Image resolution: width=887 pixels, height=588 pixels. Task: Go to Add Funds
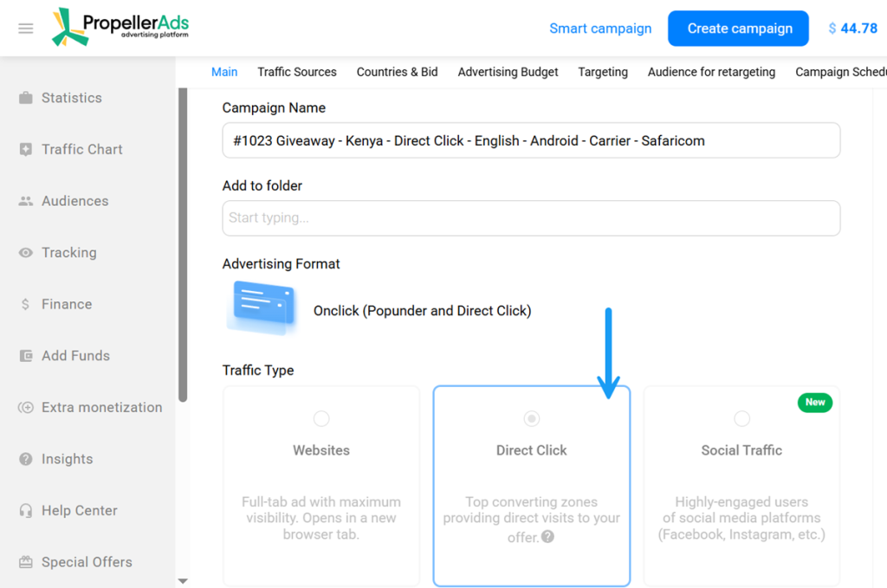click(x=75, y=355)
